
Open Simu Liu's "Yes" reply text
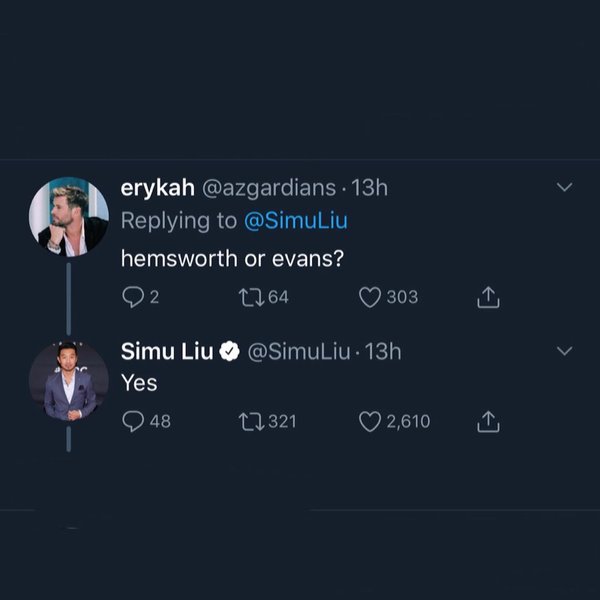139,382
